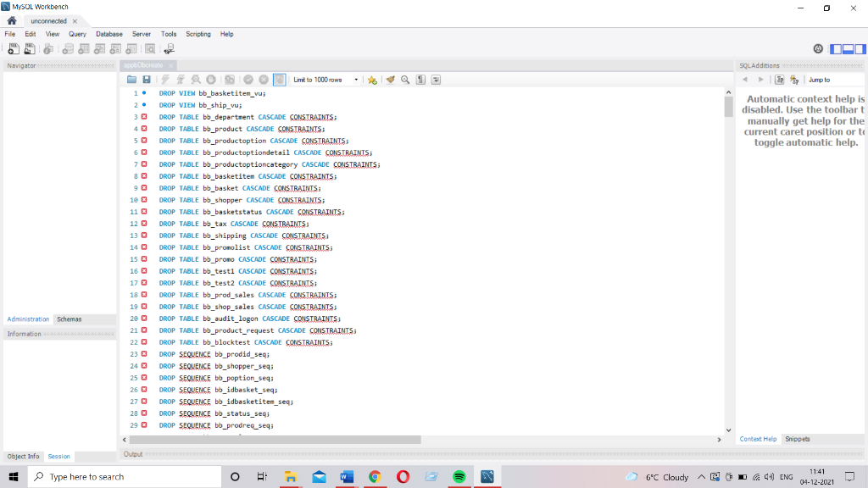The height and width of the screenshot is (488, 868).
Task: Save the script using the save icon
Action: click(x=147, y=79)
